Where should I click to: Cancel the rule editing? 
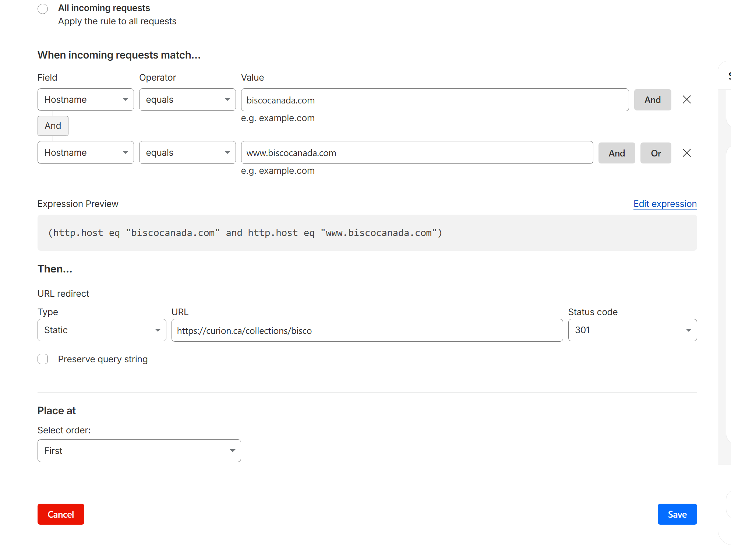[61, 514]
